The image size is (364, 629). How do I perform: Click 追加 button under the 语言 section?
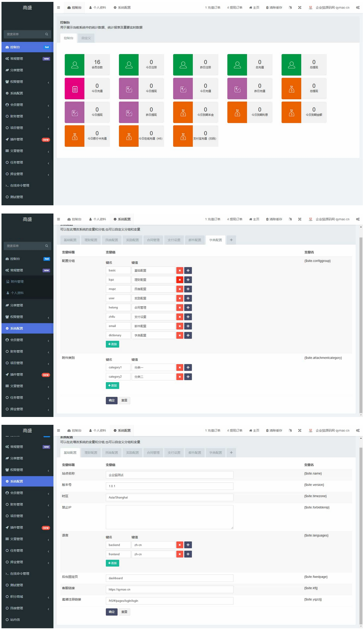coord(112,563)
